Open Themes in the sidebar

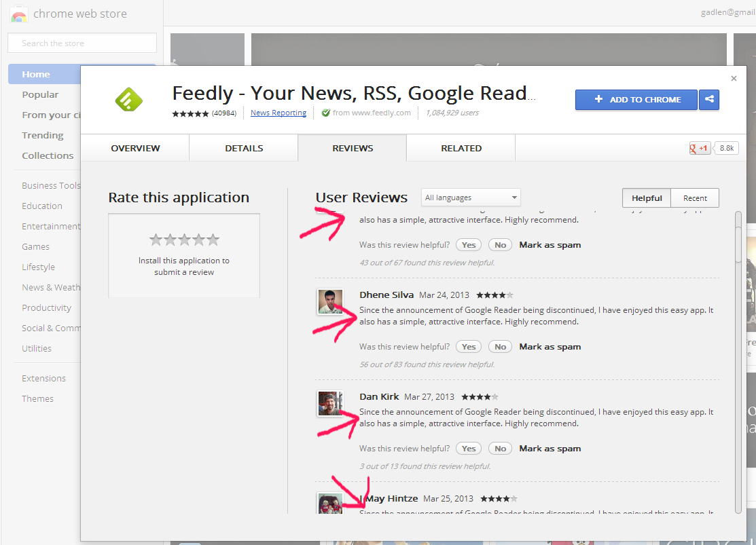[x=37, y=398]
